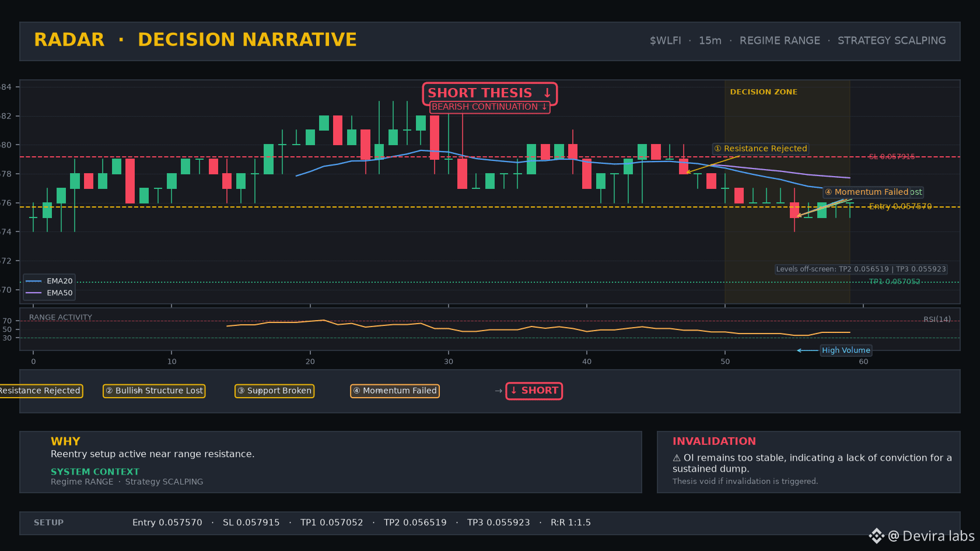
Task: Click the Momentum Failed chip in steps row
Action: coord(394,391)
